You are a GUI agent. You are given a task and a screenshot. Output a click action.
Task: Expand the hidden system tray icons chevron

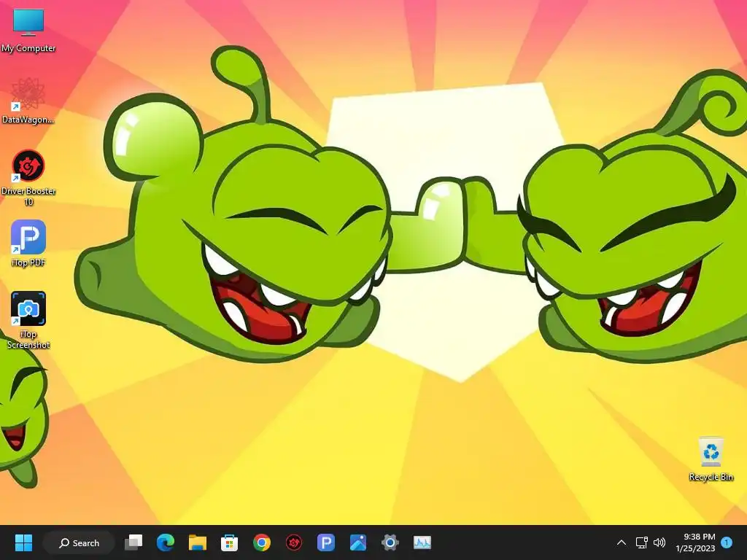622,542
